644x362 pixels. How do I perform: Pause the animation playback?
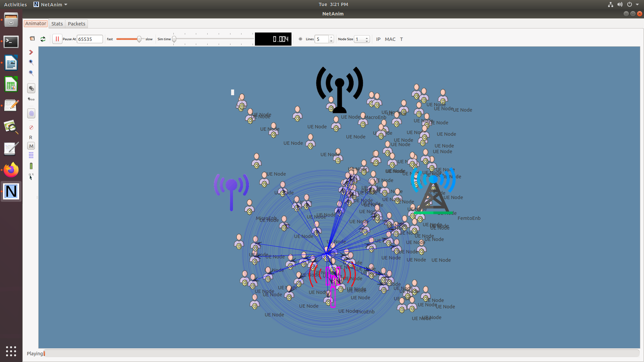(x=57, y=39)
